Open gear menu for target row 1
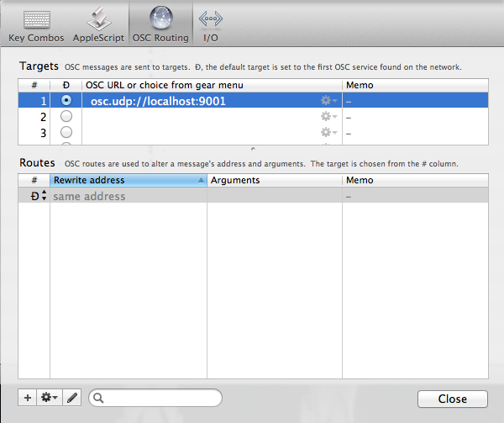The height and width of the screenshot is (423, 504). coord(328,101)
